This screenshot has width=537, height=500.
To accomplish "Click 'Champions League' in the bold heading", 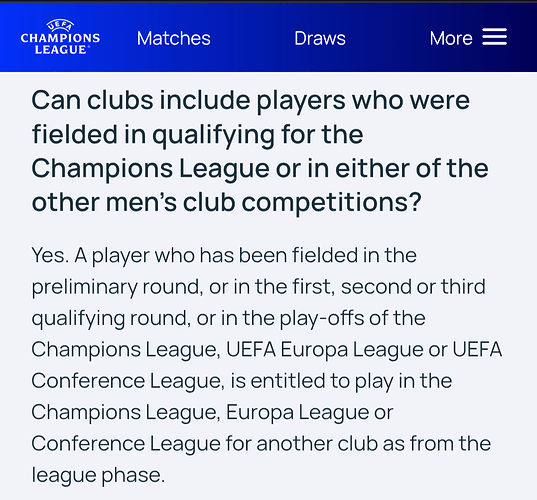I will [150, 168].
